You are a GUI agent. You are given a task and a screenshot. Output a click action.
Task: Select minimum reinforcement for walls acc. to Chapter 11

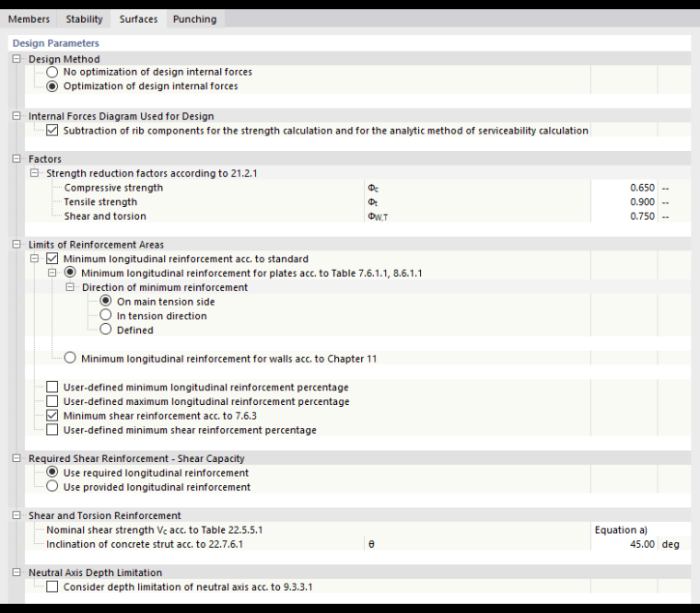tap(70, 358)
